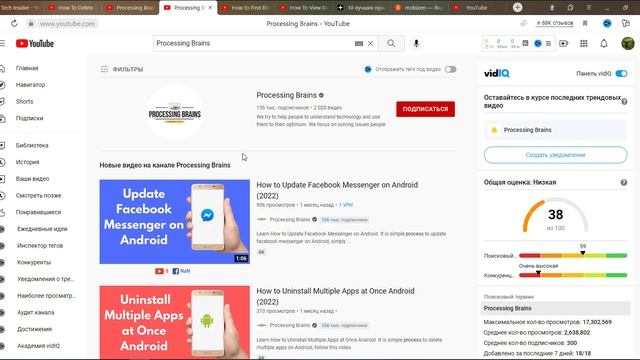Open the Create video camera icon
640x360 pixels.
tap(563, 43)
